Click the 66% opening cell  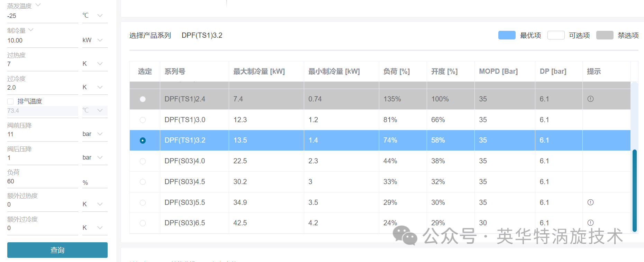coord(451,120)
